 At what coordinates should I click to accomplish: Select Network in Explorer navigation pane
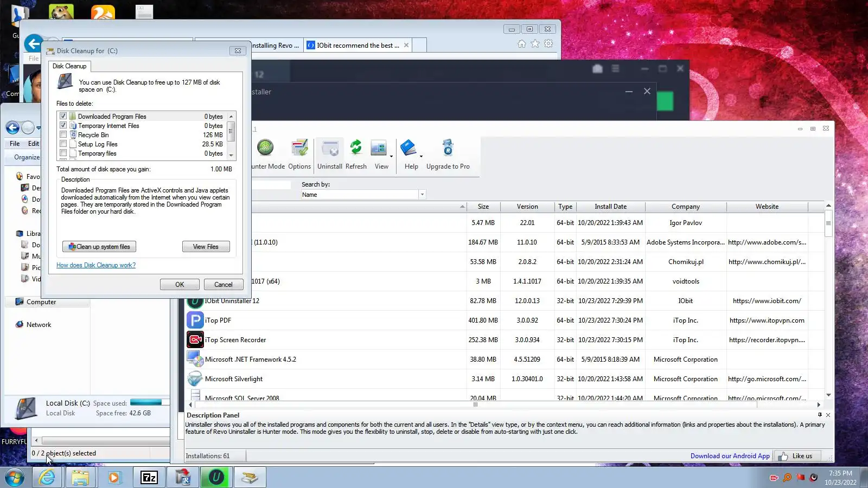click(x=39, y=325)
